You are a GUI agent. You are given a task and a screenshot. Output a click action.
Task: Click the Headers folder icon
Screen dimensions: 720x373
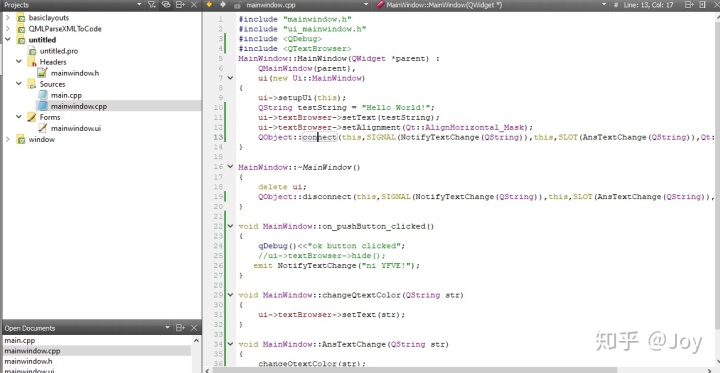coord(32,62)
